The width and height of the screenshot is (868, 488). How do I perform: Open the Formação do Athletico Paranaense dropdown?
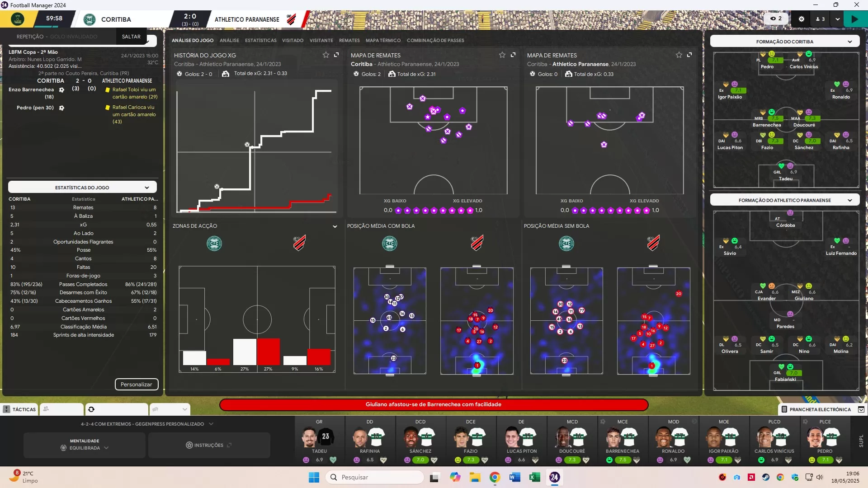[784, 200]
